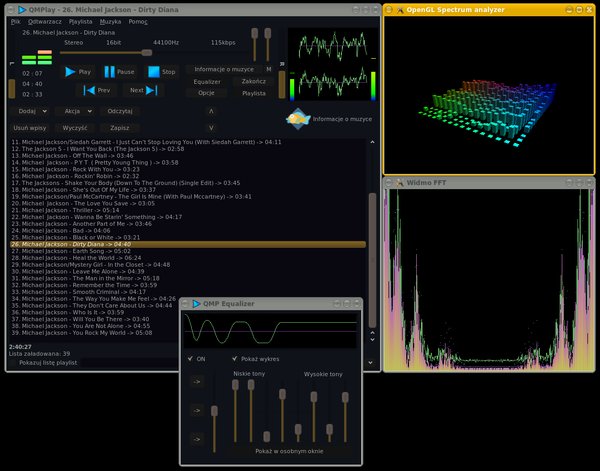Open Opcje settings button

207,92
